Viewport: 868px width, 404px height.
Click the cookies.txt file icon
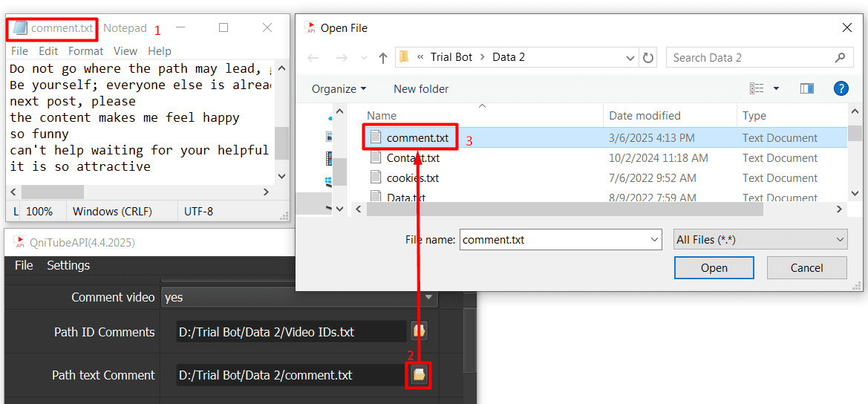coord(376,177)
